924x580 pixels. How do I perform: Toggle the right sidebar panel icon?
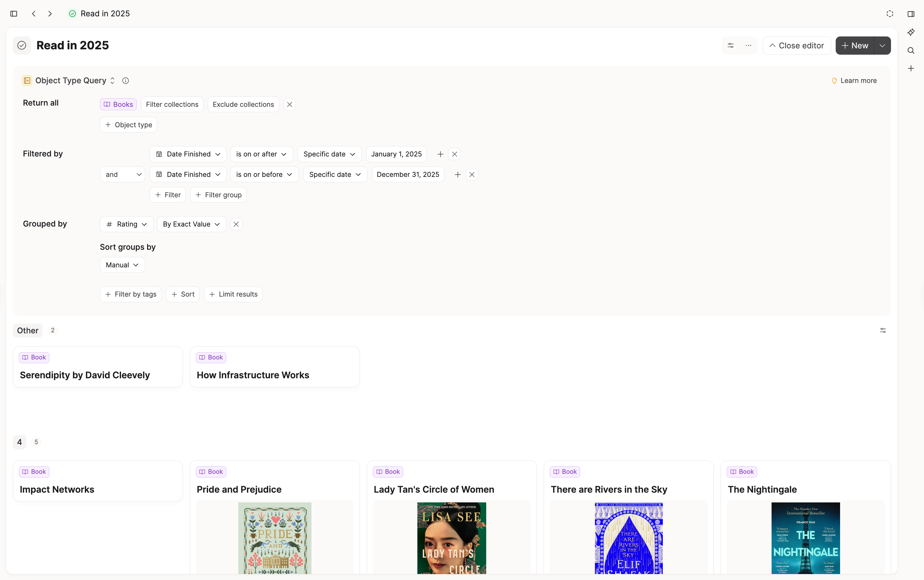click(911, 14)
